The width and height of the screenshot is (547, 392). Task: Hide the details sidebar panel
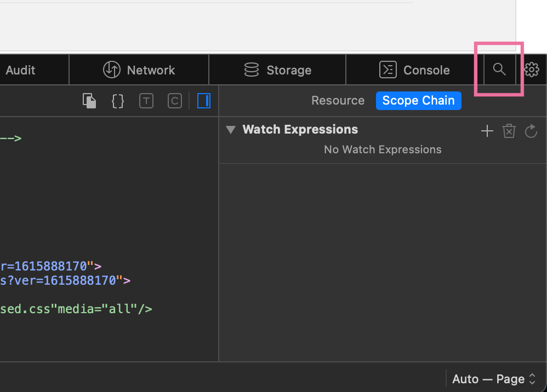[203, 101]
